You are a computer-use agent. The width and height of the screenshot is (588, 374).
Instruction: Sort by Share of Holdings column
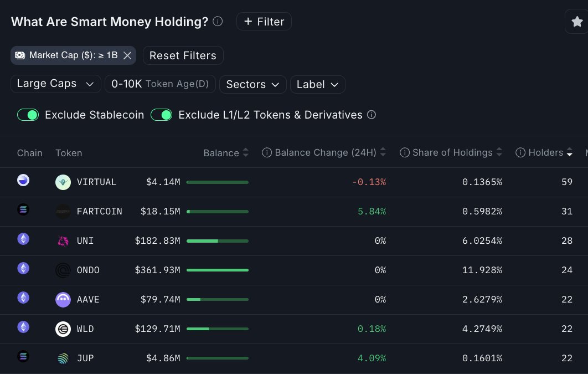click(x=451, y=152)
